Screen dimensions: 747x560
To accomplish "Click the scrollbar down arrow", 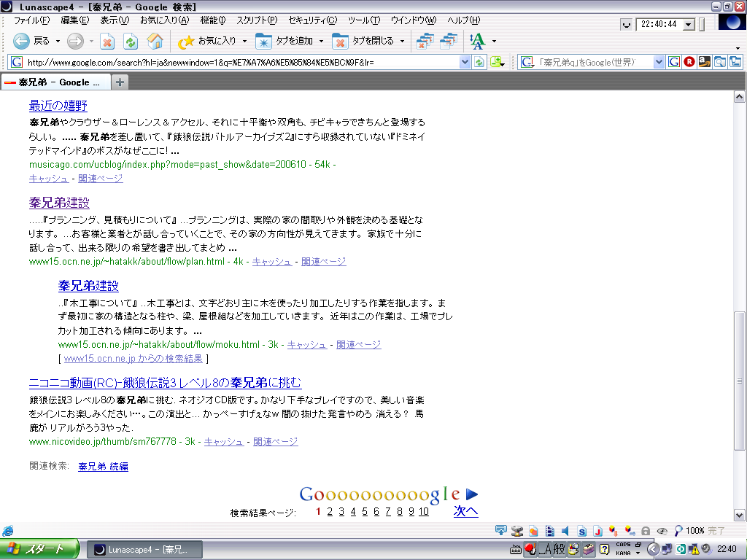I will coord(739,515).
